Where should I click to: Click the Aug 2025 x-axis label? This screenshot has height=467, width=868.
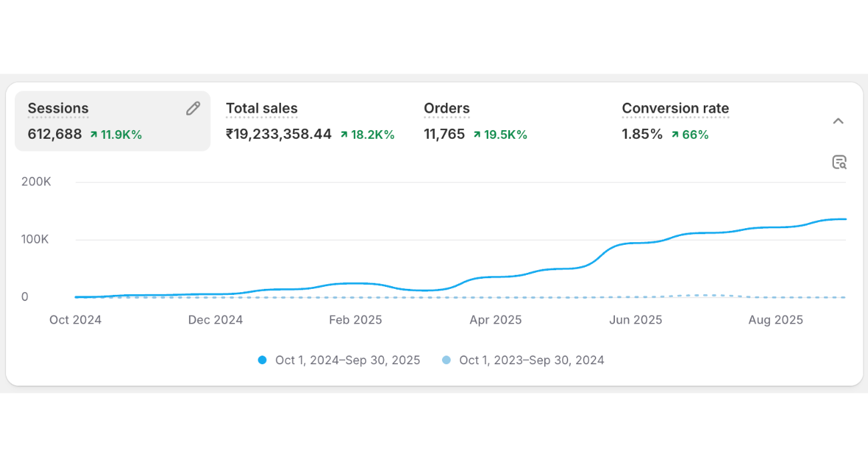776,320
